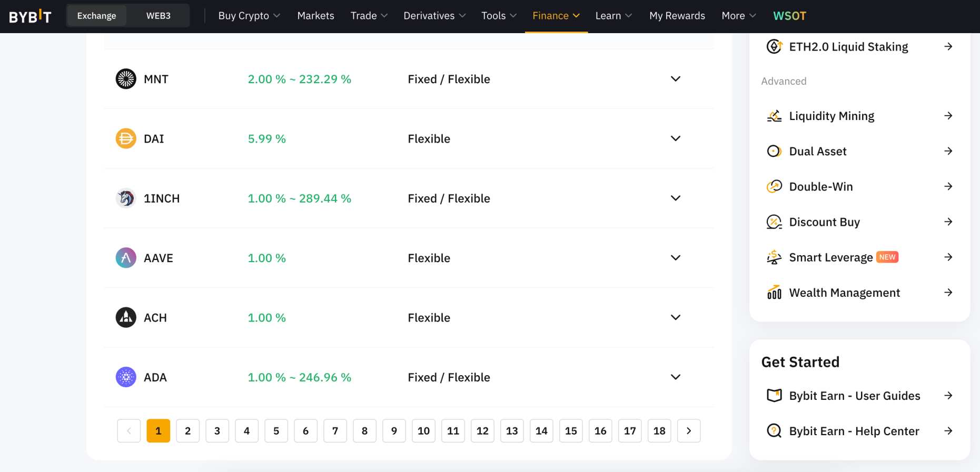The height and width of the screenshot is (472, 980).
Task: Expand the DAI row
Action: pos(676,138)
